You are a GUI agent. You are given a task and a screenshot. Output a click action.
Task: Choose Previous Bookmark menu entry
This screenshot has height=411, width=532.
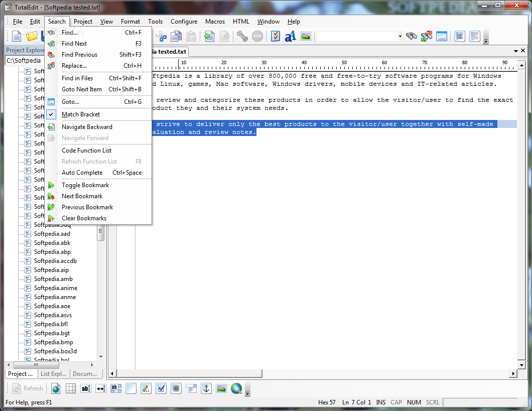click(x=99, y=207)
